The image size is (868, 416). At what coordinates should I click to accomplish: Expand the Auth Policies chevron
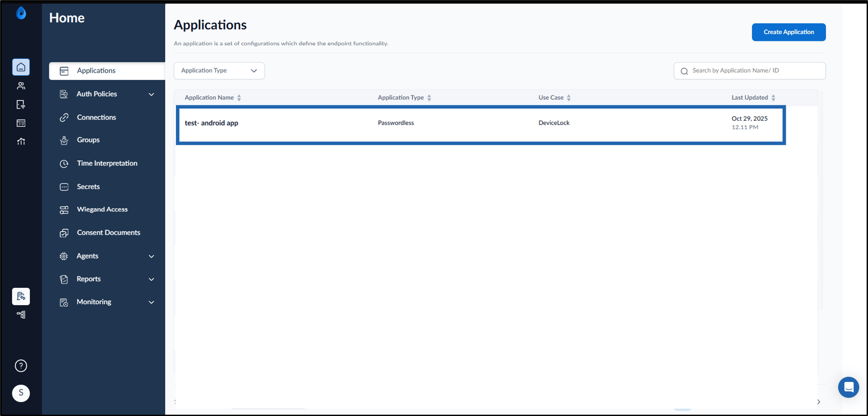[x=151, y=94]
